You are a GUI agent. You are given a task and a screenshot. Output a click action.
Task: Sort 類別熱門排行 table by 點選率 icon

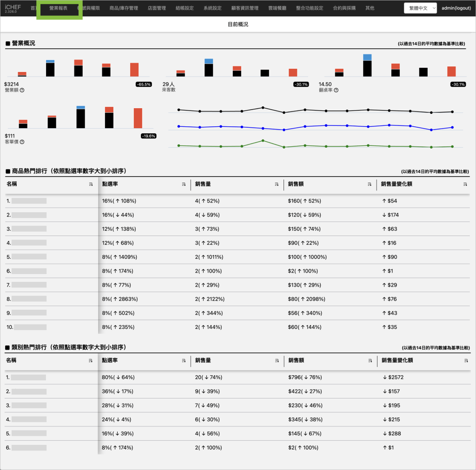click(x=184, y=360)
